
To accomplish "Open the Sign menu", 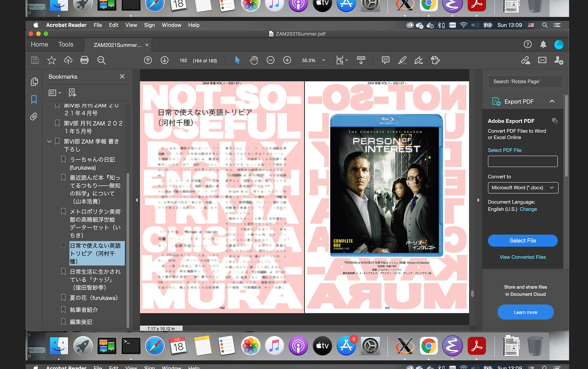I will 149,25.
